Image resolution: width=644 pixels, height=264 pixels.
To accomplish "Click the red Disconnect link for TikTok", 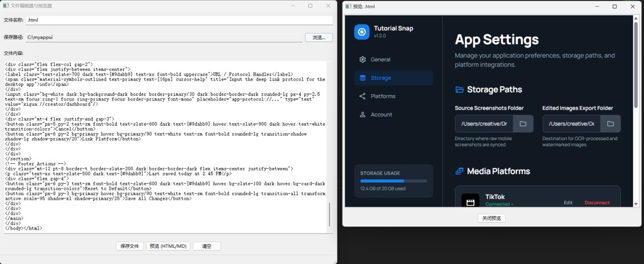I will click(x=597, y=203).
